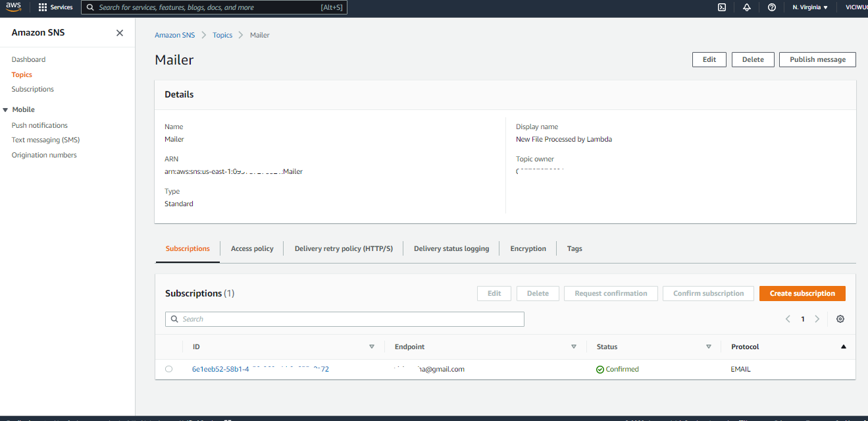Open Topics in the sidebar

point(22,74)
